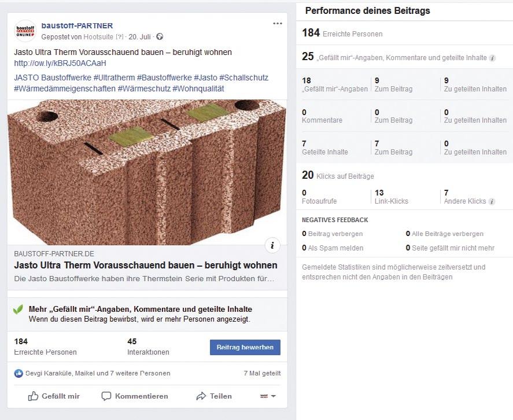Open the post options three-dot menu
The image size is (513, 420).
point(278,23)
